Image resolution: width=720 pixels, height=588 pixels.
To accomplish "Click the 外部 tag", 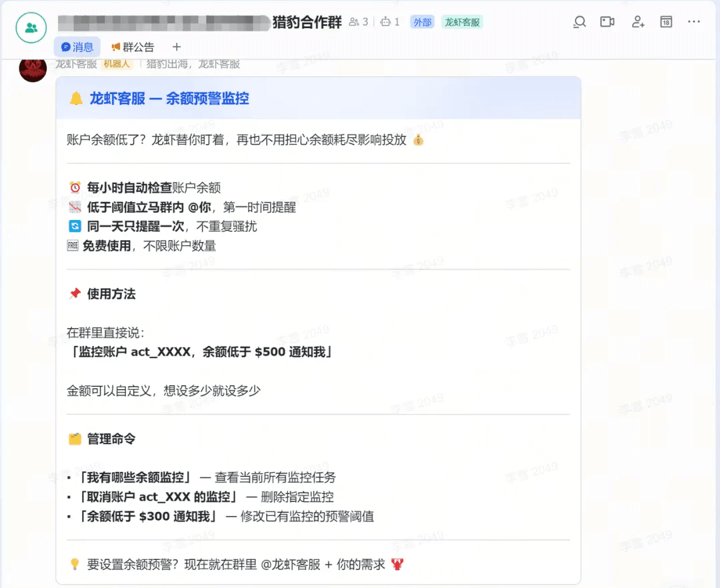I will click(x=422, y=22).
